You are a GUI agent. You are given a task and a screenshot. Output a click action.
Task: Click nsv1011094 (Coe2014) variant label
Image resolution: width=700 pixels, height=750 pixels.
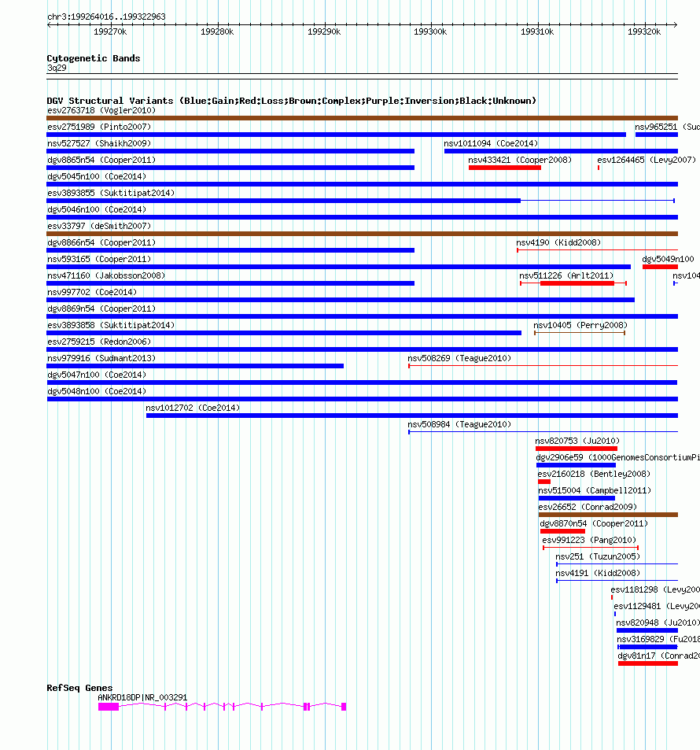[x=491, y=143]
